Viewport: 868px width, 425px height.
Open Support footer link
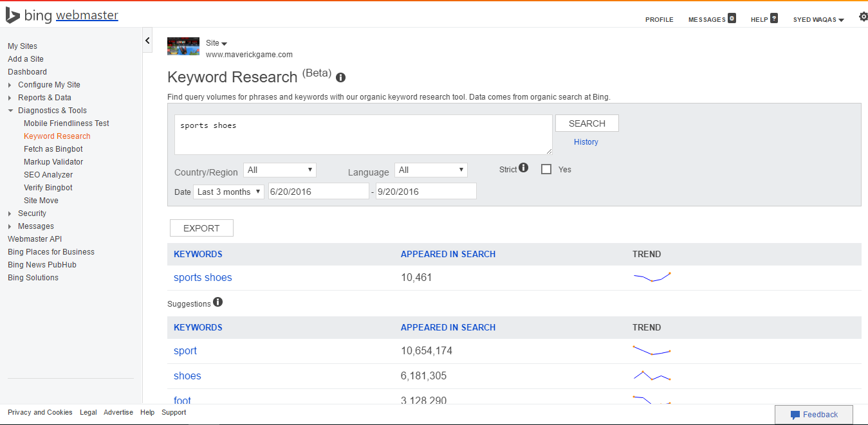[174, 413]
